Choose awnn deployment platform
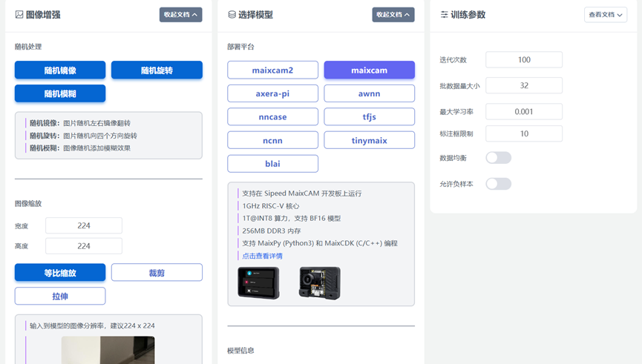Image resolution: width=642 pixels, height=364 pixels. tap(370, 93)
